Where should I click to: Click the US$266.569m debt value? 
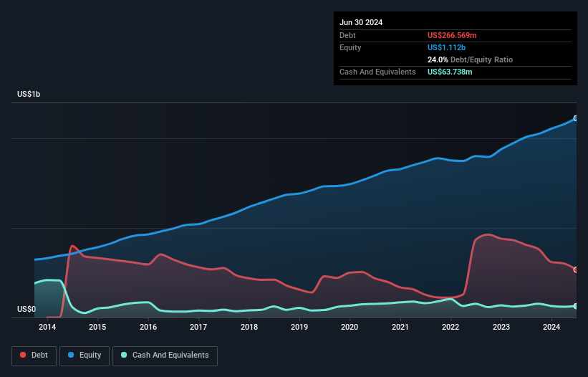click(x=452, y=35)
